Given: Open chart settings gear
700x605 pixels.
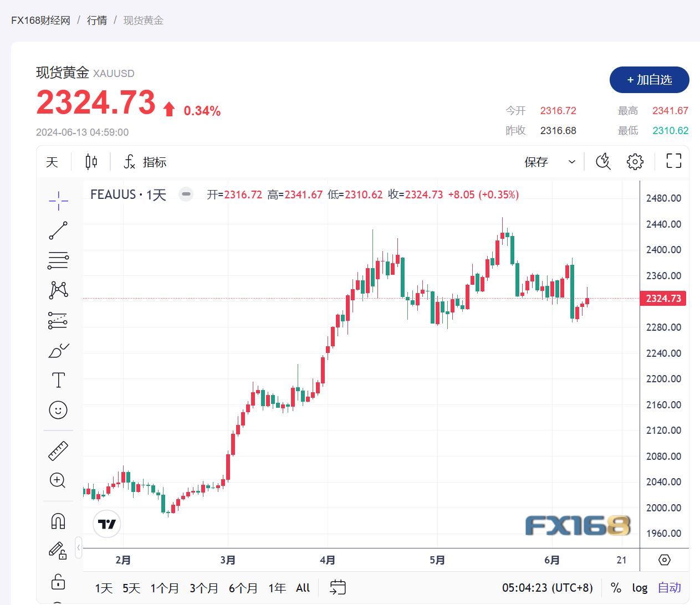Looking at the screenshot, I should [635, 162].
